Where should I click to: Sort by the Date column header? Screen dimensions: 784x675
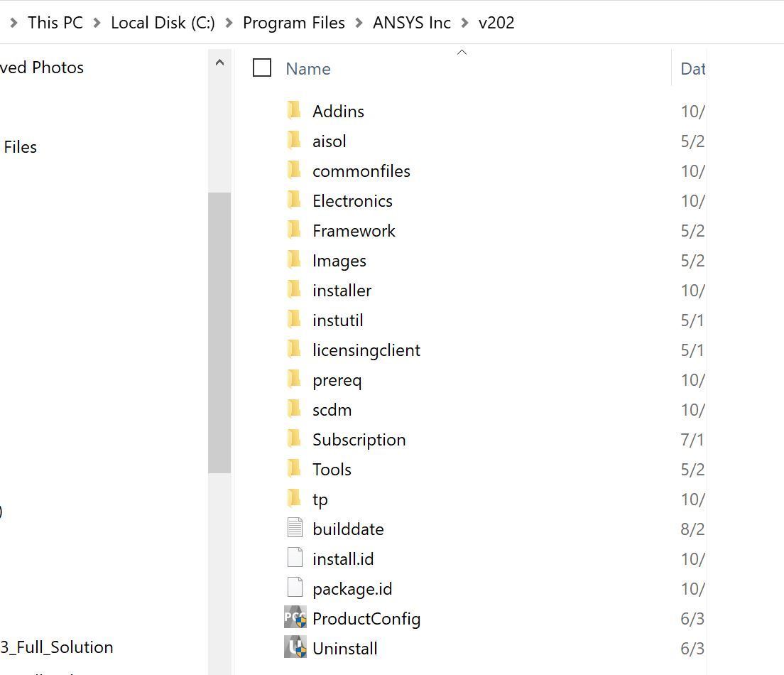[693, 68]
